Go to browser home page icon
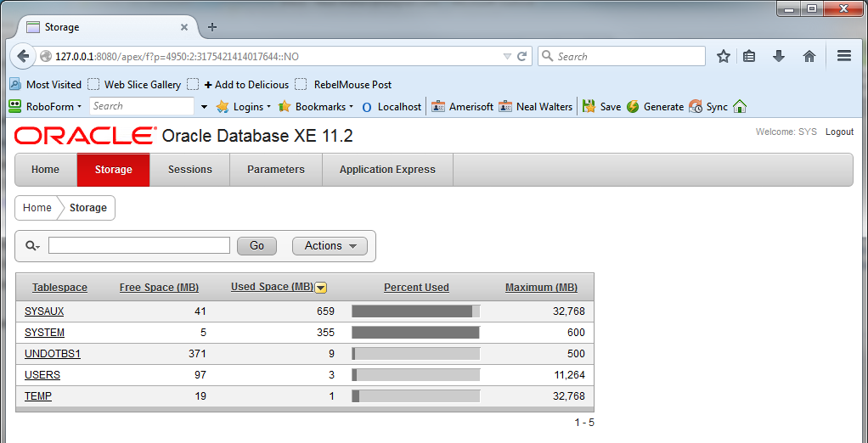The image size is (868, 443). click(809, 56)
